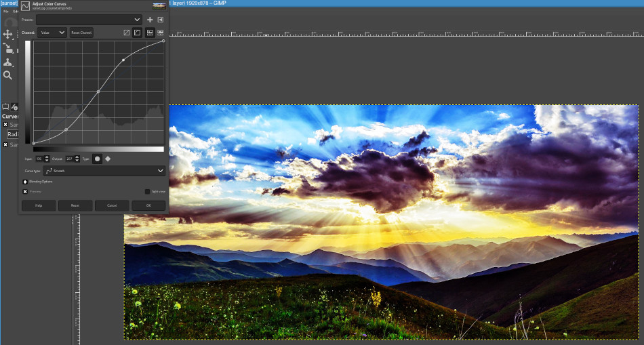Viewport: 644px width, 345px height.
Task: Set point type to corner diamond
Action: [x=108, y=159]
